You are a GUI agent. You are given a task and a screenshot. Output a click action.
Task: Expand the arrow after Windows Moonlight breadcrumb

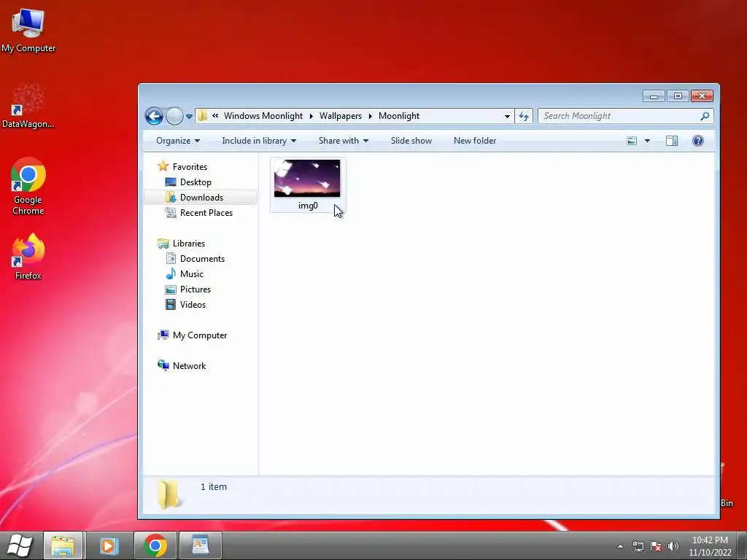pyautogui.click(x=311, y=116)
